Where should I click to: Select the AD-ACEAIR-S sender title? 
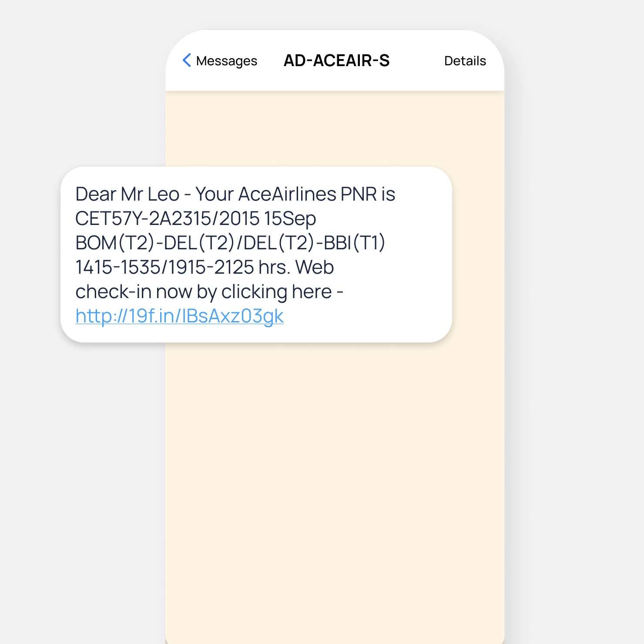(x=337, y=60)
